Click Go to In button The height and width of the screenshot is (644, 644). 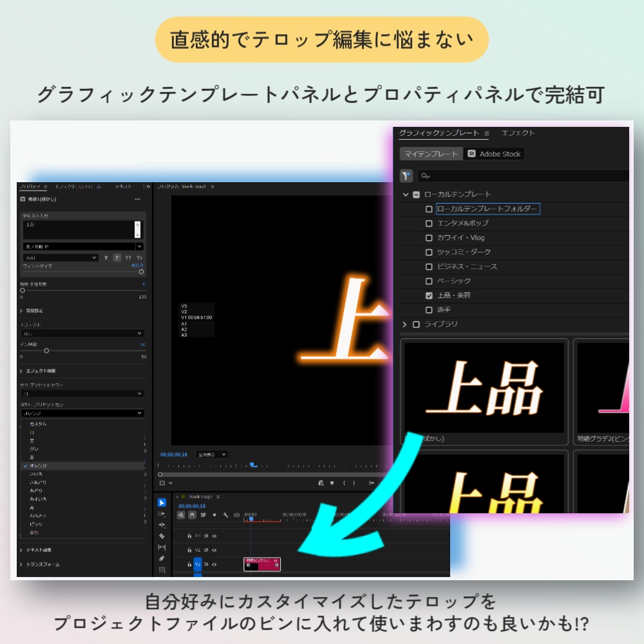tap(372, 483)
